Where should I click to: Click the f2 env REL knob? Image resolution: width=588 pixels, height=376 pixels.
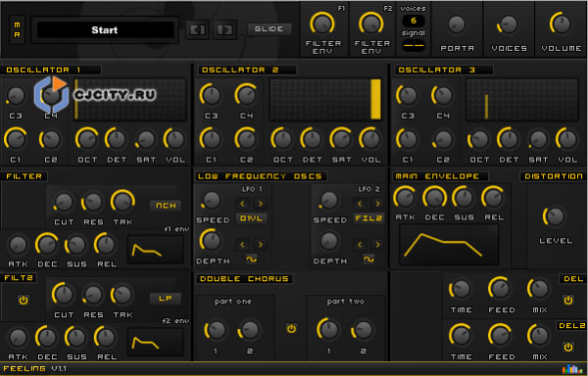pyautogui.click(x=106, y=337)
